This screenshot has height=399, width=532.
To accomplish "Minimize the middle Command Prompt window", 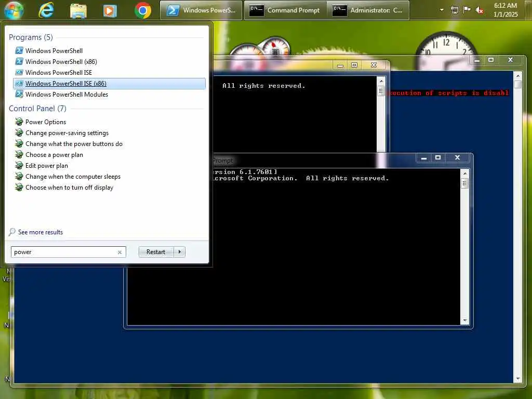I will click(x=340, y=65).
